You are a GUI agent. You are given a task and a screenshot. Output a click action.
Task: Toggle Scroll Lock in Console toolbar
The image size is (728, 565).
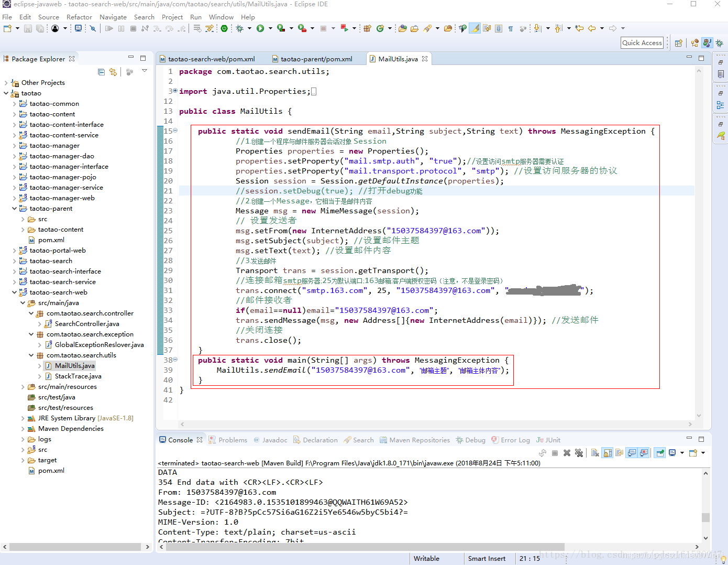pyautogui.click(x=608, y=453)
